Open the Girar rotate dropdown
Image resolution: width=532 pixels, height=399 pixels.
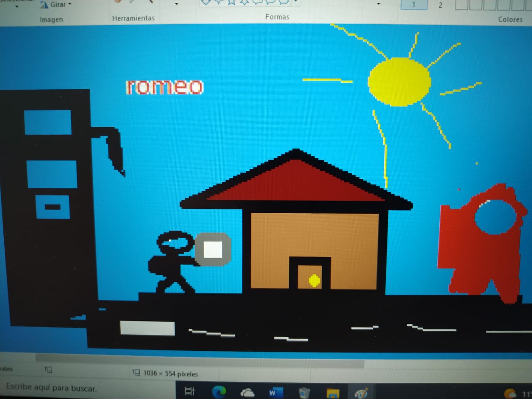pyautogui.click(x=56, y=5)
